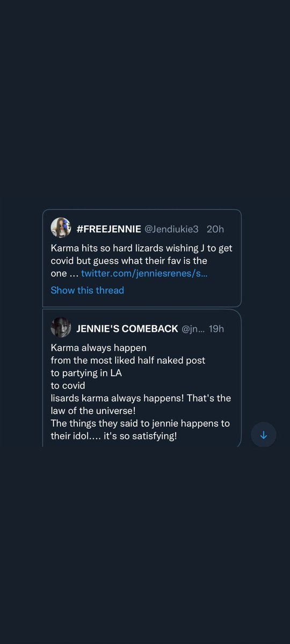Open the JENNIE'S COMEBACK display name

point(127,328)
